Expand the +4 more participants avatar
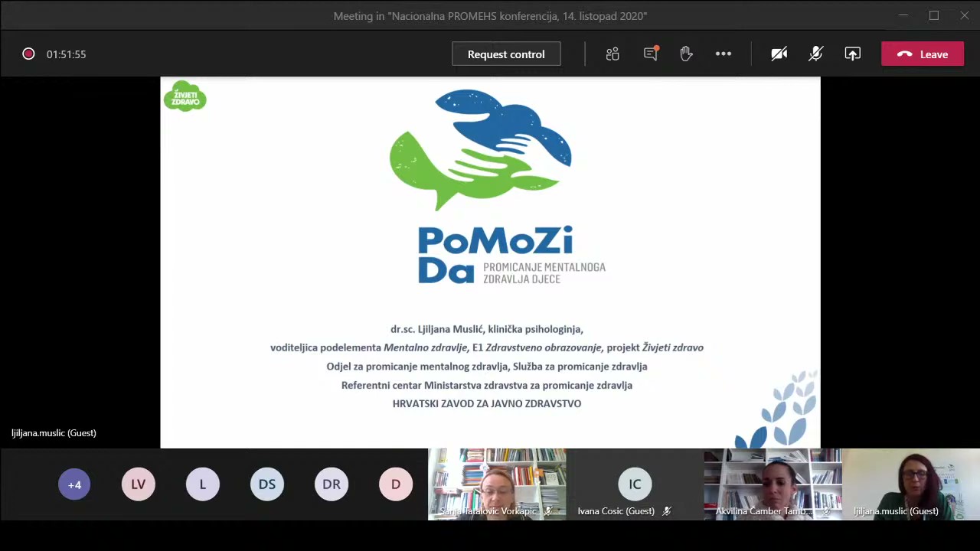The width and height of the screenshot is (980, 551). pos(74,484)
